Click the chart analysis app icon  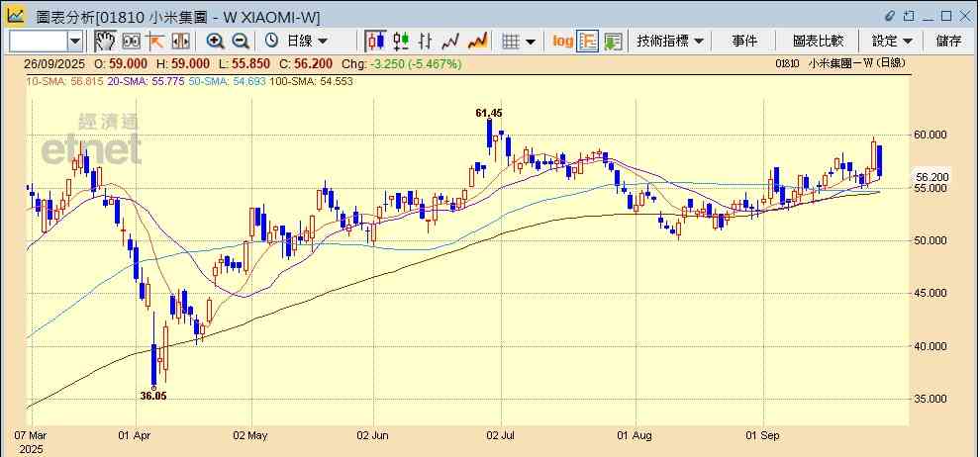(15, 15)
